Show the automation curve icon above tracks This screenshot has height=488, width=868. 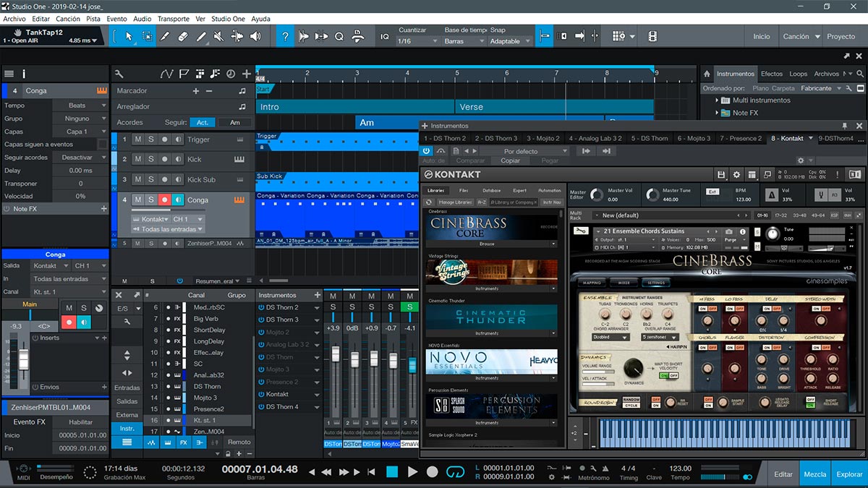coord(167,74)
